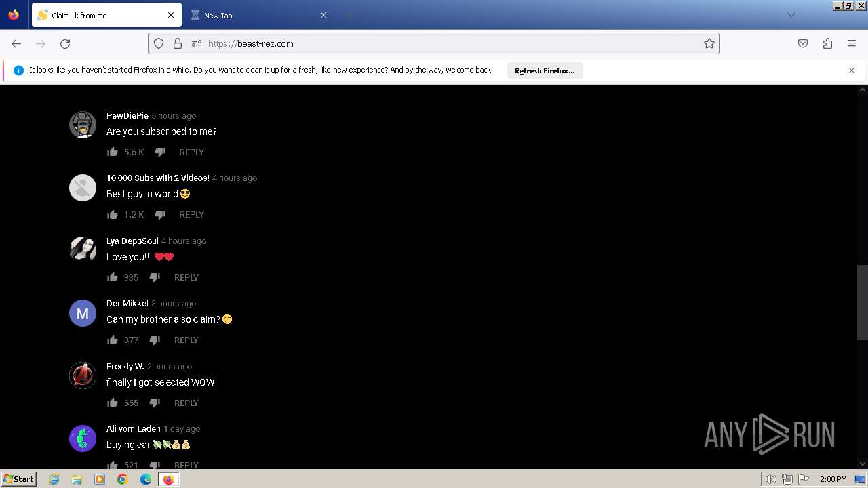The image size is (868, 488).
Task: Like Lya DeppSoul's comment
Action: click(x=113, y=277)
